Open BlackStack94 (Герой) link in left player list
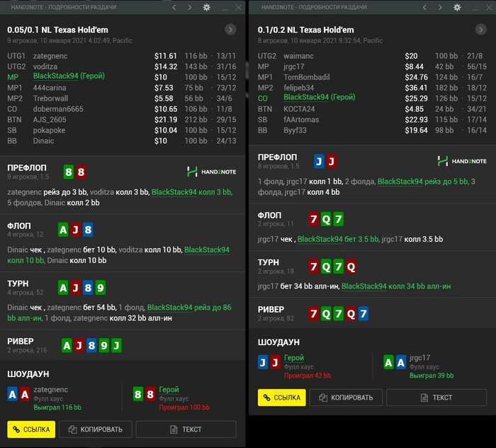 (x=69, y=77)
